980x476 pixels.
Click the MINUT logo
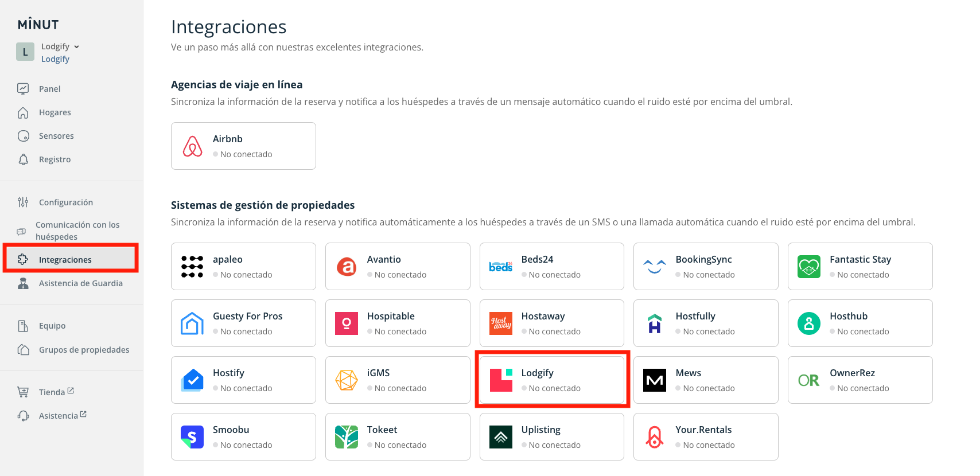pos(38,25)
